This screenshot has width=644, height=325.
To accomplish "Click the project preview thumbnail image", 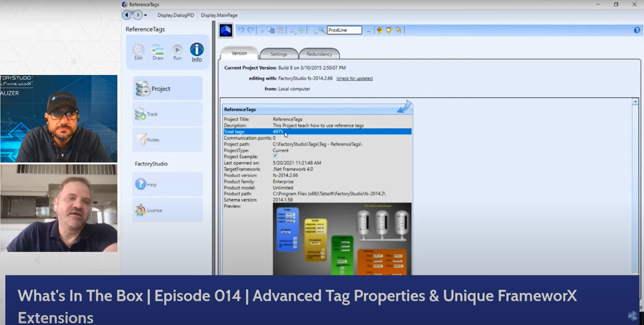I will (x=342, y=239).
